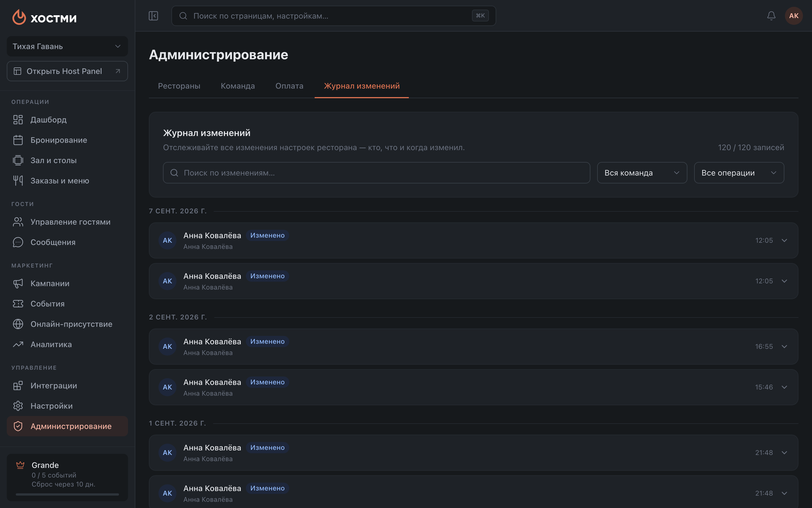This screenshot has height=508, width=812.
Task: Open the Grande plan card
Action: pyautogui.click(x=67, y=478)
